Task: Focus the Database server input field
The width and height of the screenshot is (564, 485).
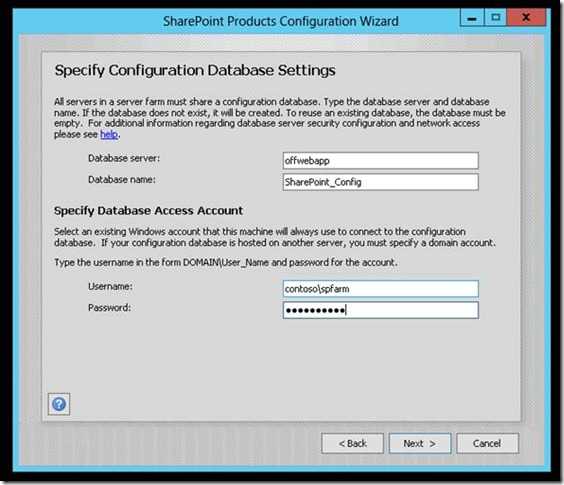Action: (x=381, y=160)
